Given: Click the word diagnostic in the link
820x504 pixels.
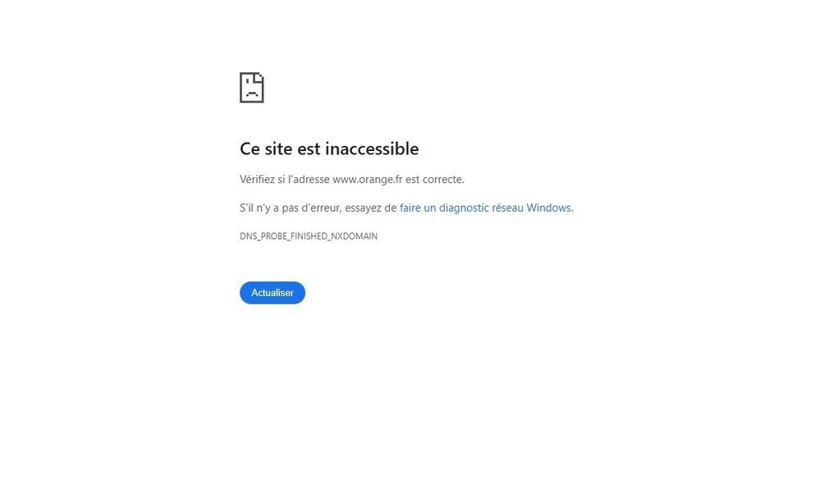Looking at the screenshot, I should (x=464, y=208).
